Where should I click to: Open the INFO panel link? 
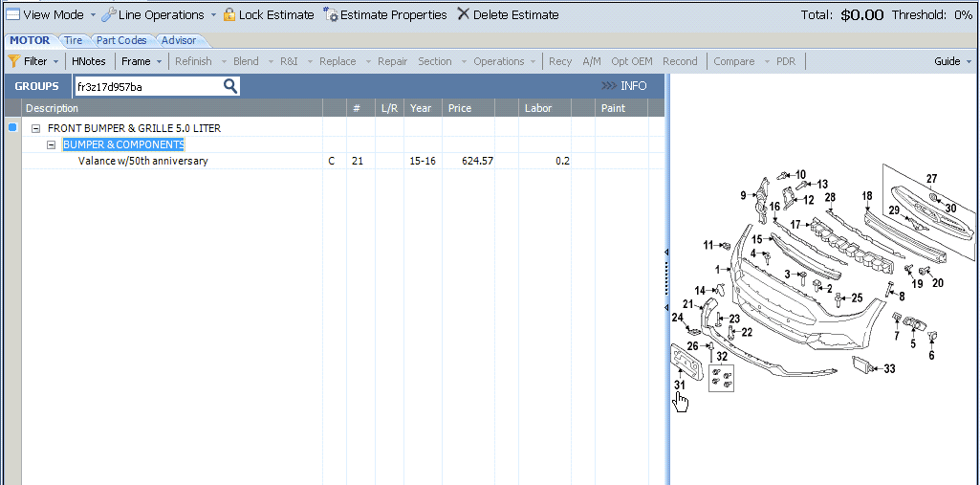(x=623, y=86)
